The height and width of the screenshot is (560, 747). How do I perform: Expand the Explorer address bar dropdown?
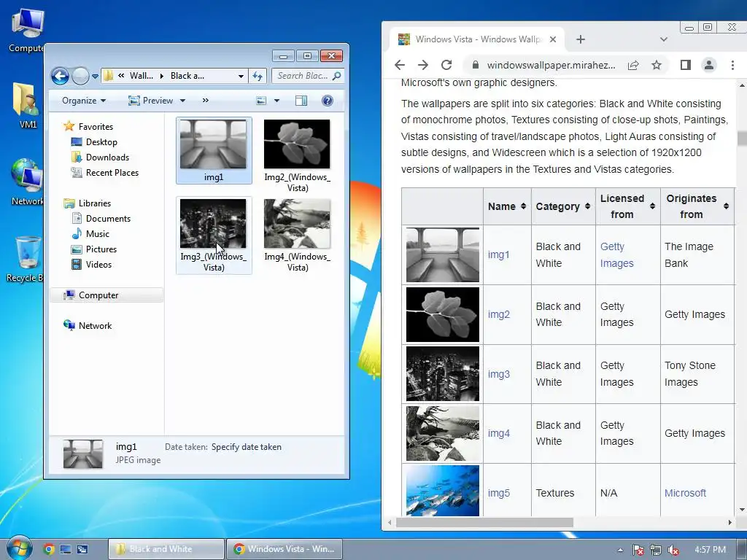pos(241,76)
